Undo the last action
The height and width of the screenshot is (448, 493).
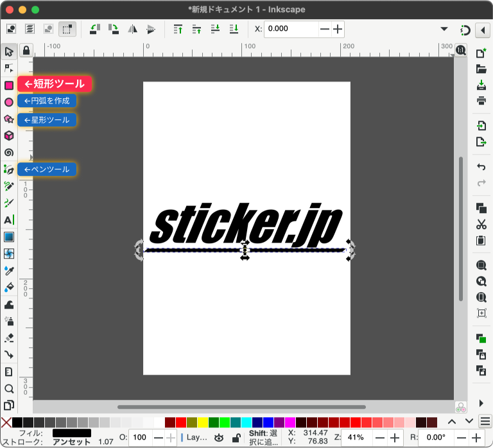coord(481,167)
